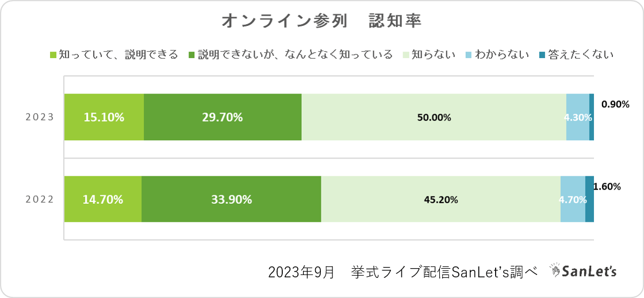Click the 0.90% data label
The image size is (644, 298).
pos(615,105)
